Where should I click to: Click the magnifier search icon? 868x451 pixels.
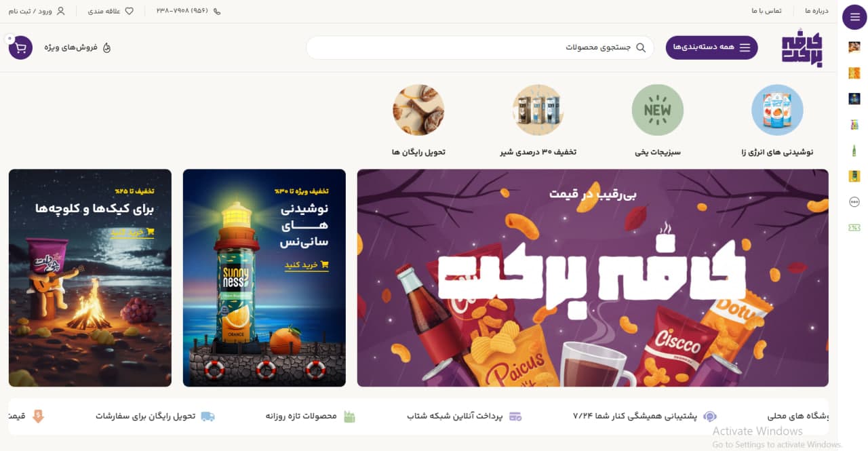pyautogui.click(x=641, y=47)
